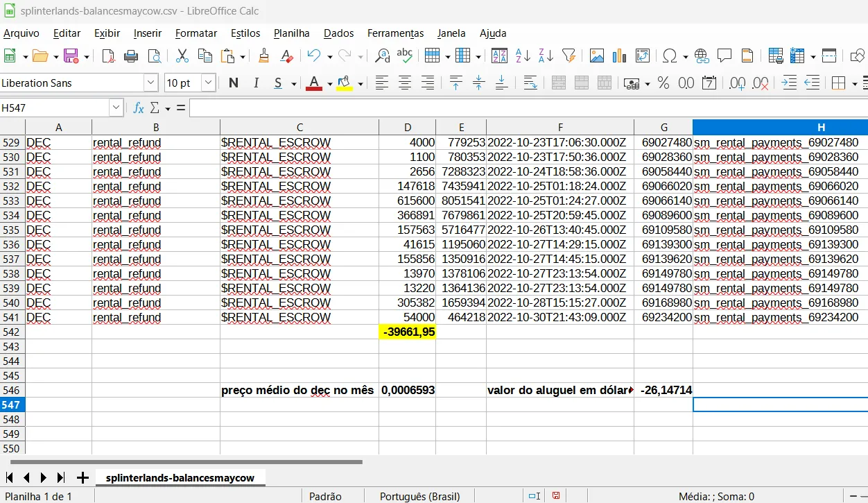Run the Spelling check icon
Screen dimensions: 868x503
[x=405, y=56]
